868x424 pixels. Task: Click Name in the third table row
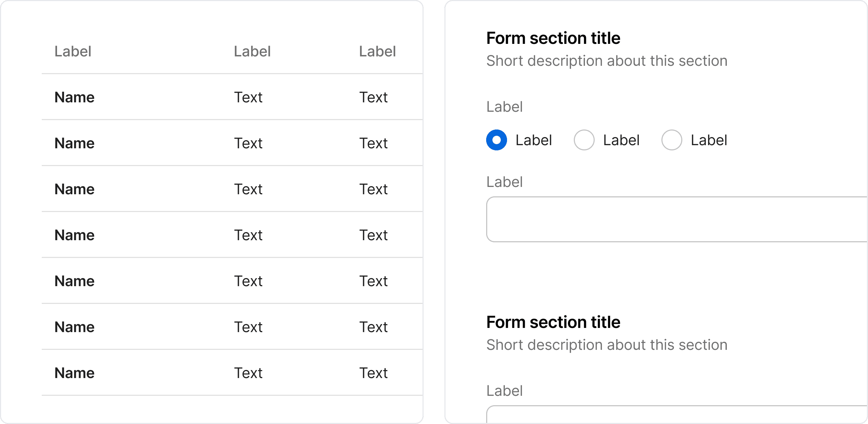pyautogui.click(x=74, y=189)
